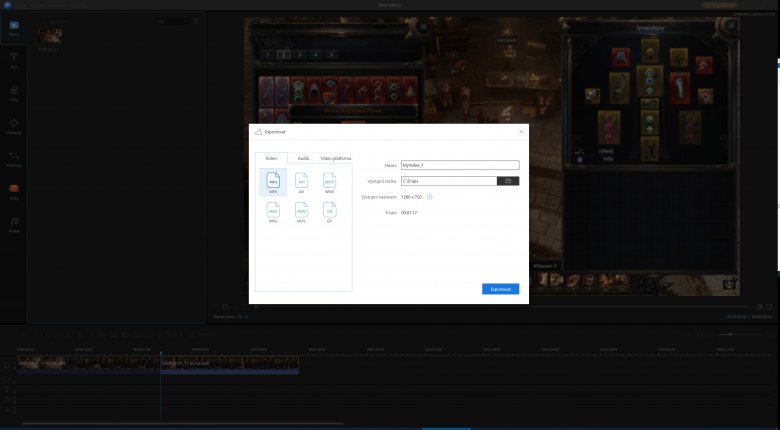This screenshot has width=780, height=430.
Task: Switch to the Video tab in export dialog
Action: 271,158
